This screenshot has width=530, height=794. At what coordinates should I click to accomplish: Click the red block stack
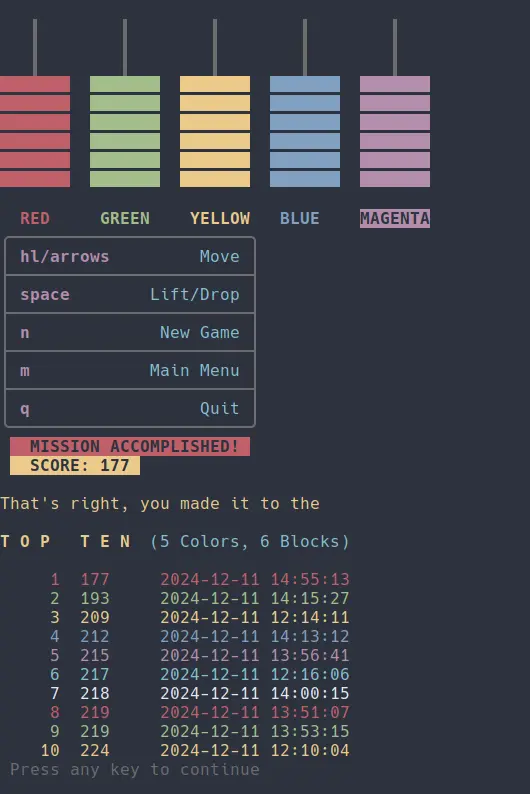(x=35, y=132)
